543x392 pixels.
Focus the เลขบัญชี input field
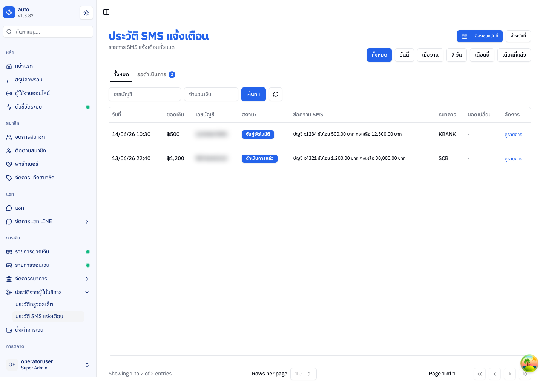(x=145, y=94)
